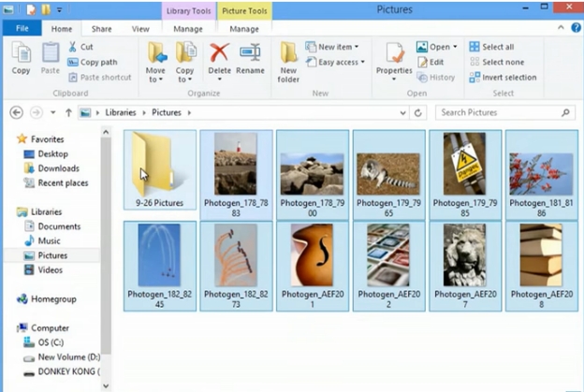Screen dimensions: 584x392
Task: Click the Move to folder icon
Action: click(x=155, y=52)
